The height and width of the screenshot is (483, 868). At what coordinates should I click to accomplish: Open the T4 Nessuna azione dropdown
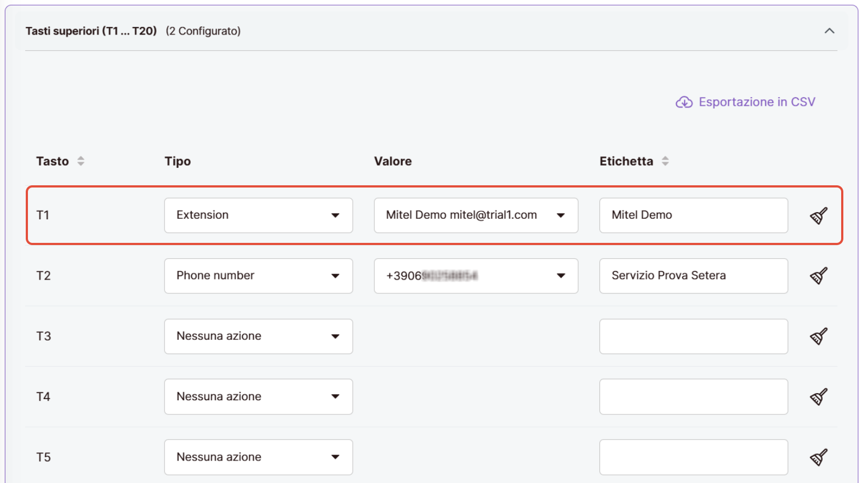(258, 396)
